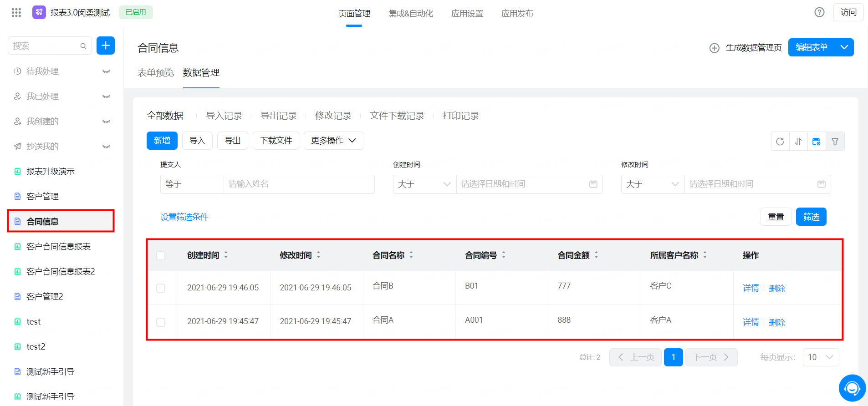Open the 创建时间 operator dropdown 大于
Image resolution: width=868 pixels, height=406 pixels.
(x=424, y=184)
